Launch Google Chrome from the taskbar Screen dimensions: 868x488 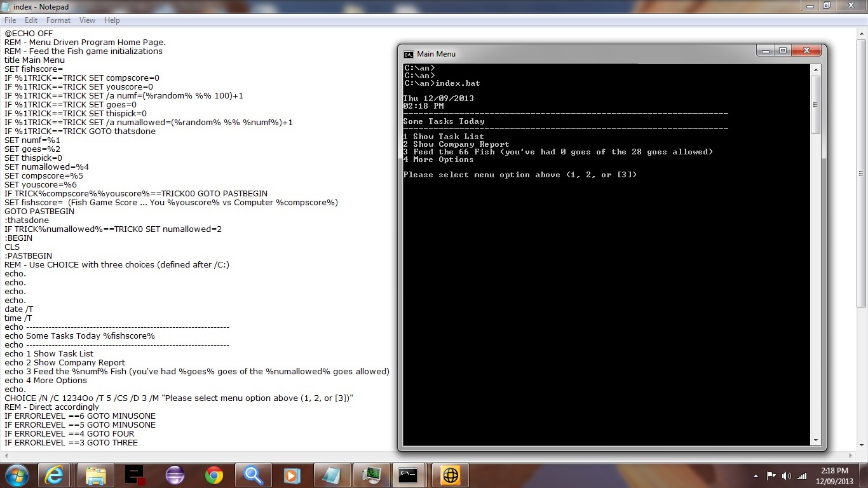pyautogui.click(x=214, y=475)
